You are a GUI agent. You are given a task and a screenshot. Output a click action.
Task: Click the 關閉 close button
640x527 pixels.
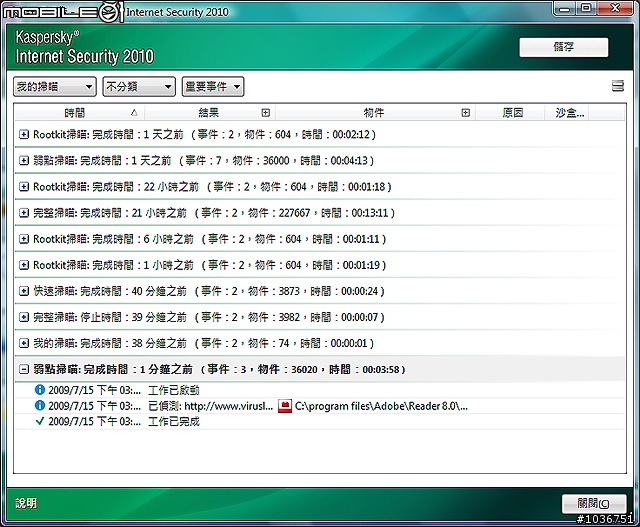tap(594, 503)
